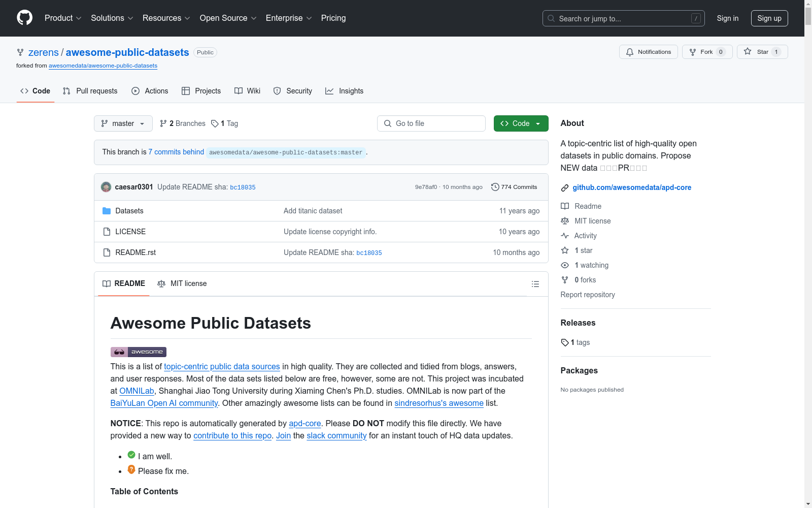The height and width of the screenshot is (508, 812).
Task: Click the Go to file search field
Action: 431,123
